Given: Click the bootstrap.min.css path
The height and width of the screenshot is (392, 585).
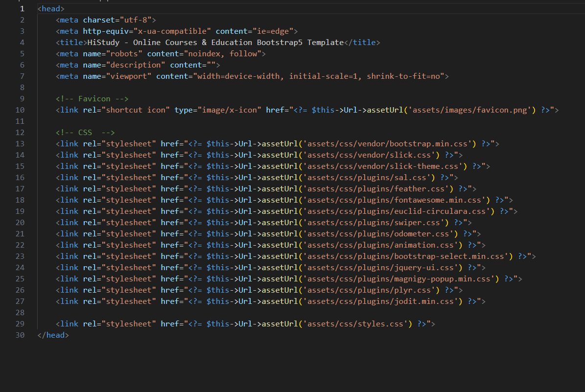Looking at the screenshot, I should coord(387,143).
